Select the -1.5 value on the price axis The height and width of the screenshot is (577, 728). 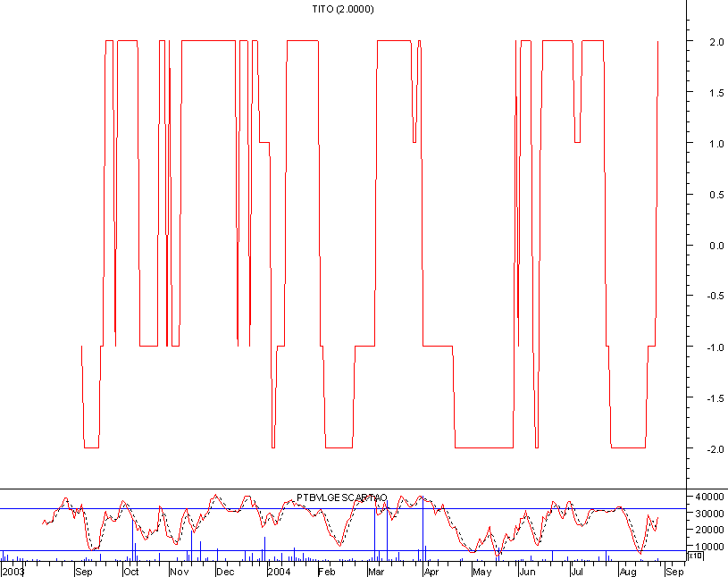tap(715, 398)
